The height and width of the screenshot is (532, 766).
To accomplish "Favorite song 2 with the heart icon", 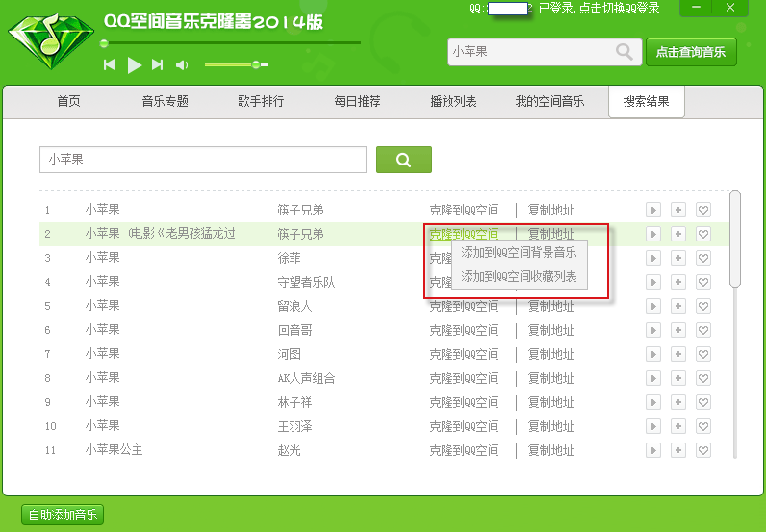I will click(x=703, y=234).
